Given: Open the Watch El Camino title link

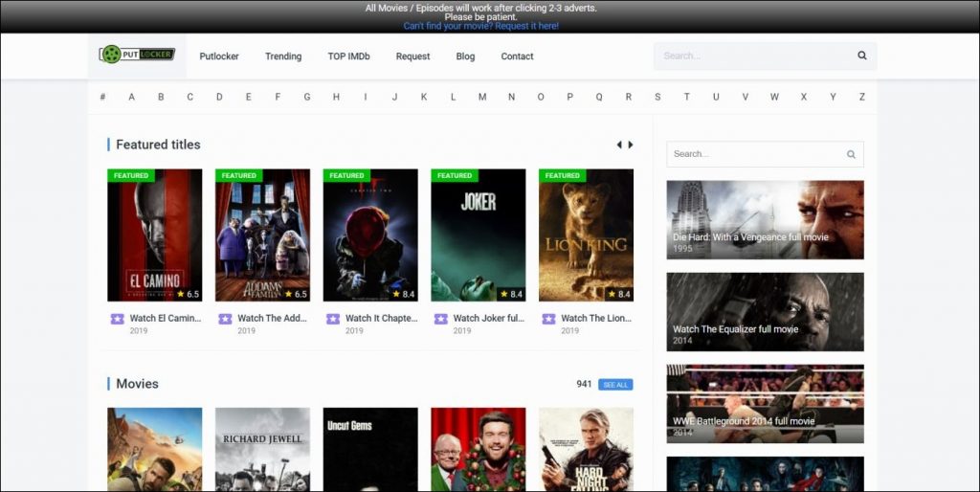Looking at the screenshot, I should [x=166, y=318].
